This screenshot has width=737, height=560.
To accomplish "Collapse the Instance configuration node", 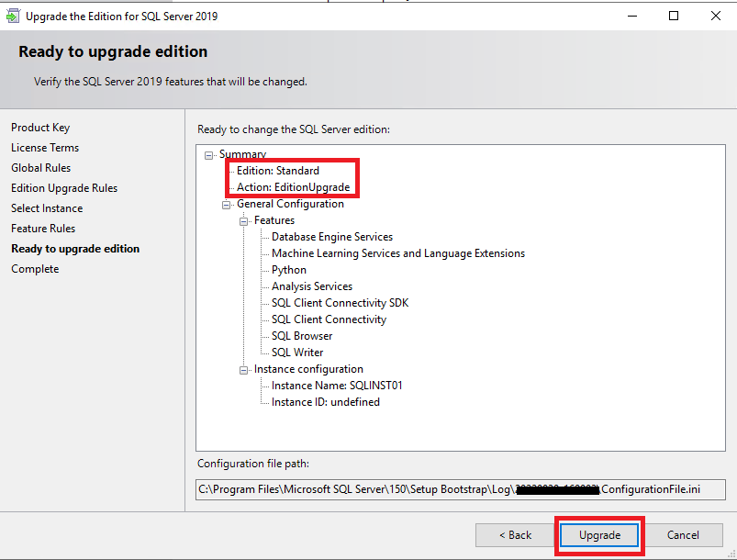I will 243,370.
